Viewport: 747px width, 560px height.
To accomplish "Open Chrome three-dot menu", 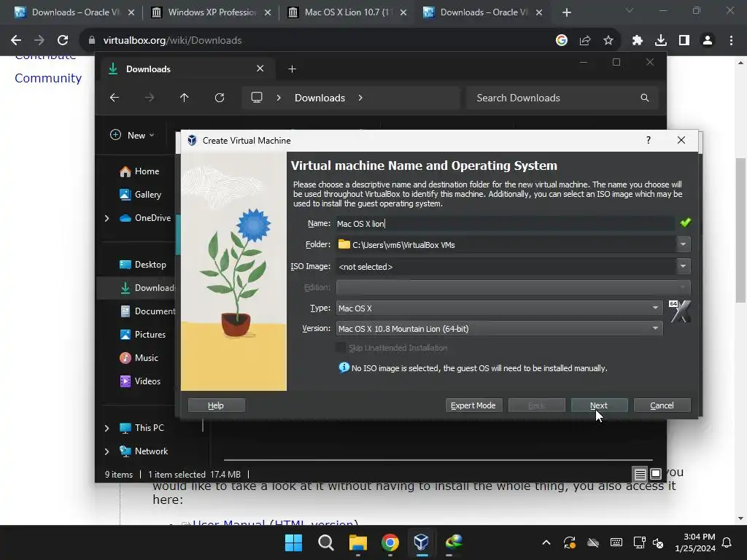I will click(x=731, y=41).
